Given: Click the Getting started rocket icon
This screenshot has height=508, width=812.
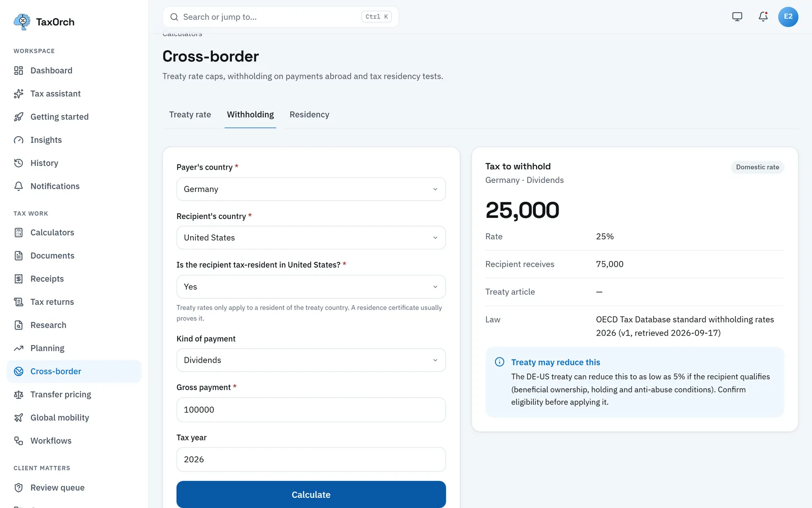Looking at the screenshot, I should 19,117.
